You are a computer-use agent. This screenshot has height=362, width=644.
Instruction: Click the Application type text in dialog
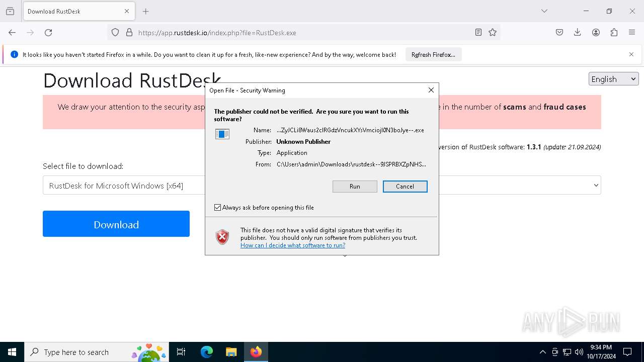click(292, 153)
